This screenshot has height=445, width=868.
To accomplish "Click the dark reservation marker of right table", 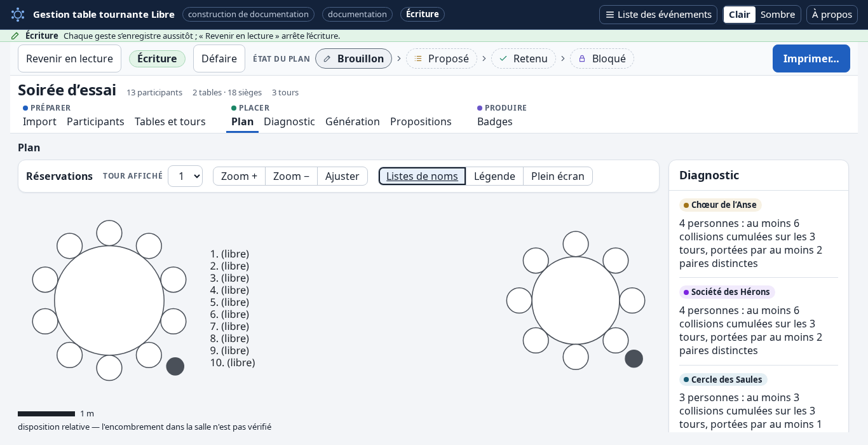I will 634,359.
